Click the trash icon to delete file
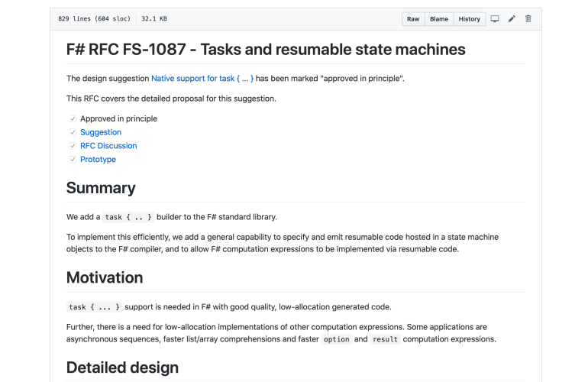Viewport: 588px width, 382px height. [528, 19]
